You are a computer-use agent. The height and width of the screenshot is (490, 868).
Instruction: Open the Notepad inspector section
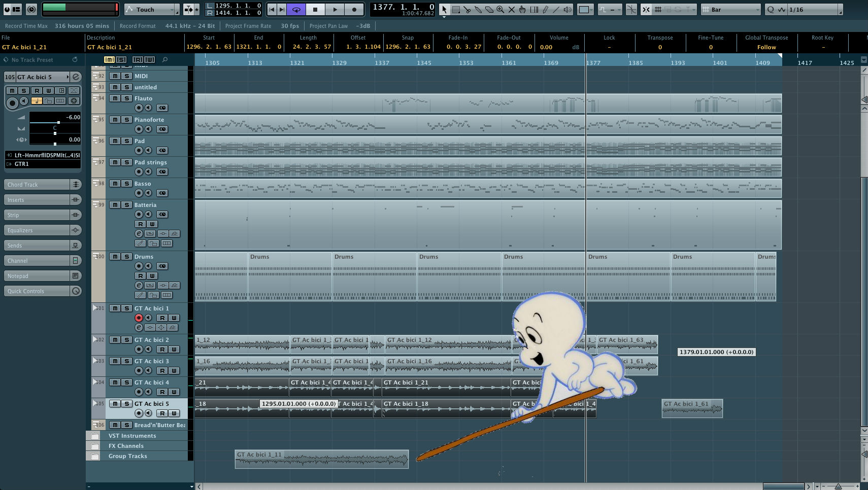click(x=43, y=276)
